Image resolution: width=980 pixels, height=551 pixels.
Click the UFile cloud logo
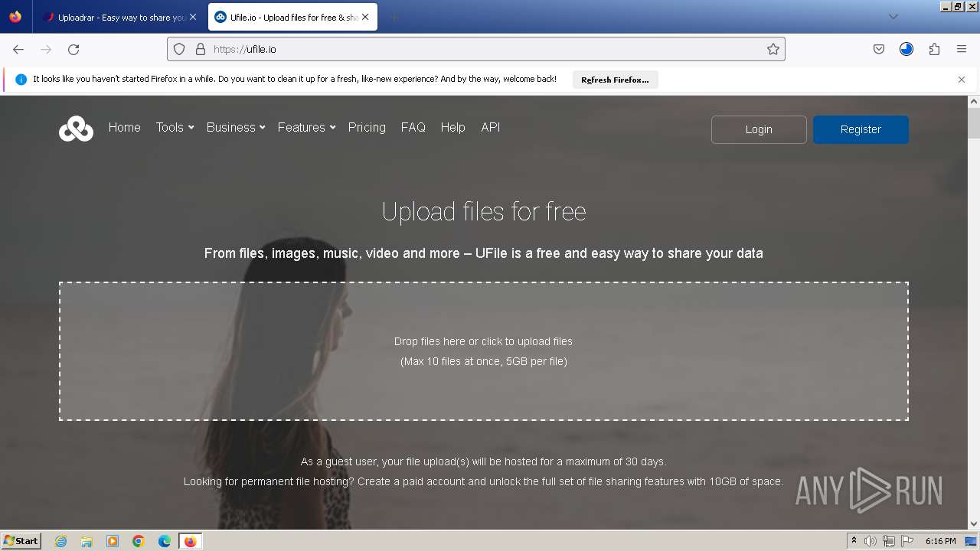pos(76,129)
